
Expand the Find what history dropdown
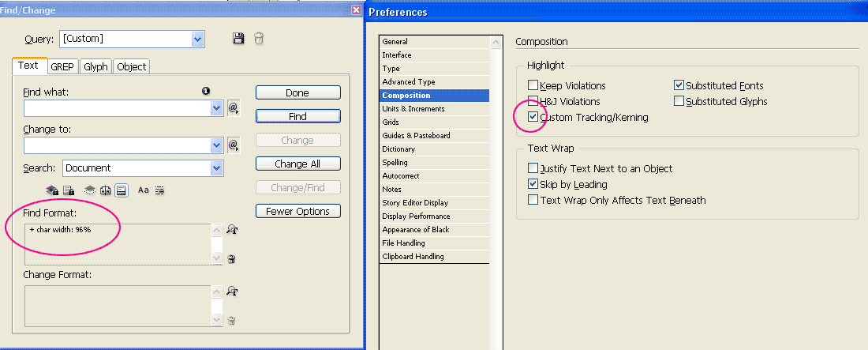click(216, 108)
